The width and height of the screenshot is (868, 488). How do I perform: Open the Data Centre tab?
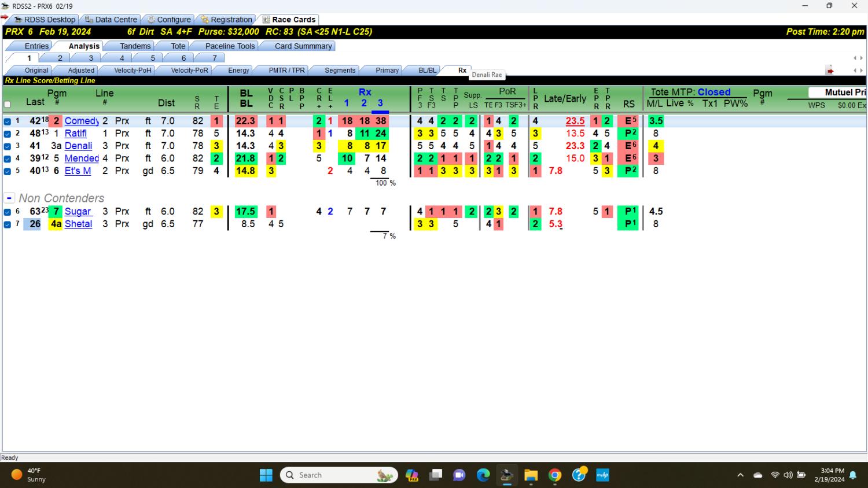tap(111, 19)
